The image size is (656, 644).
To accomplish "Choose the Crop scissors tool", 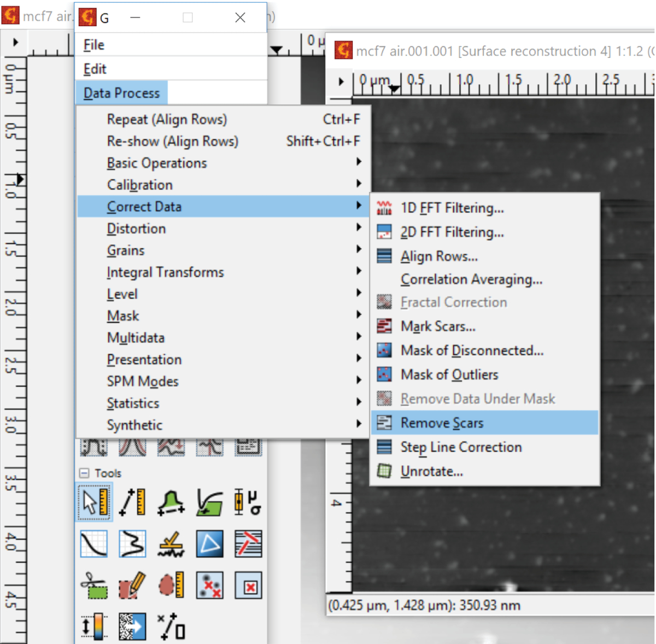I will coord(95,586).
